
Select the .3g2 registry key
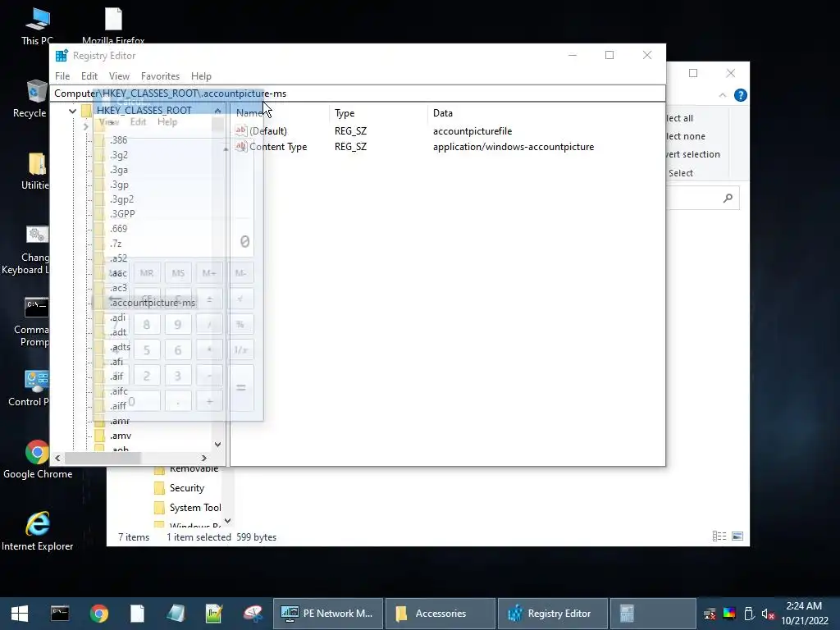pyautogui.click(x=118, y=155)
